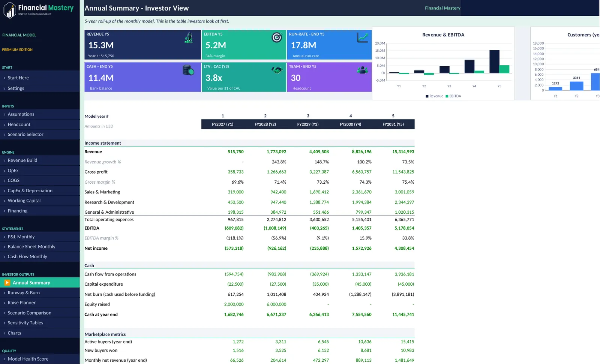Go to Revenue Build engine sheet
The width and height of the screenshot is (600, 364).
40,160
